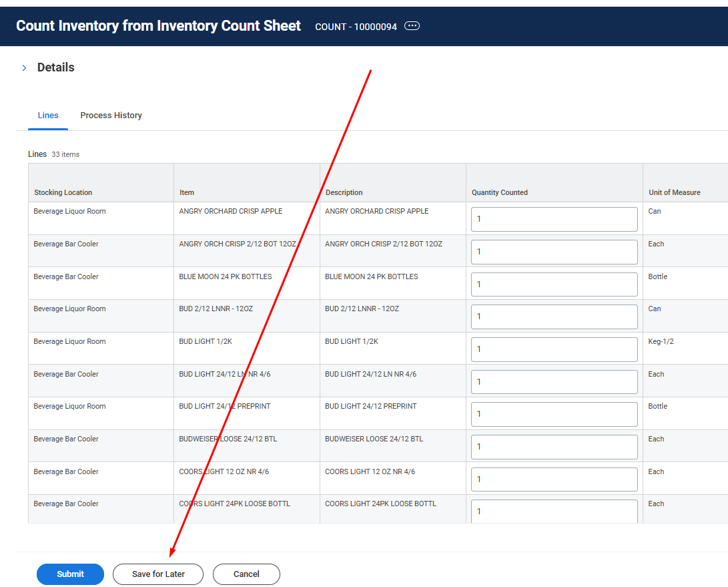The image size is (728, 587).
Task: Click quantity input for BUD LIGHT 24/12 LN NR 4/6
Action: [x=554, y=382]
